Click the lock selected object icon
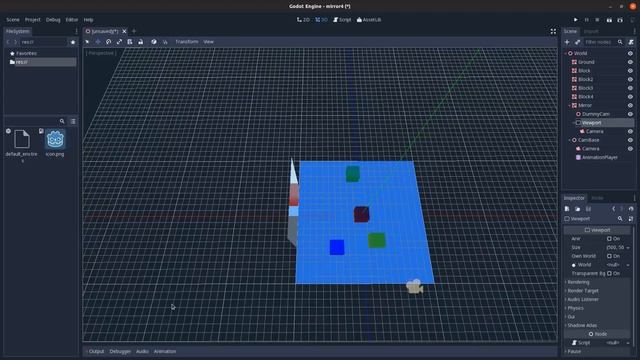The width and height of the screenshot is (640, 360). click(x=140, y=42)
